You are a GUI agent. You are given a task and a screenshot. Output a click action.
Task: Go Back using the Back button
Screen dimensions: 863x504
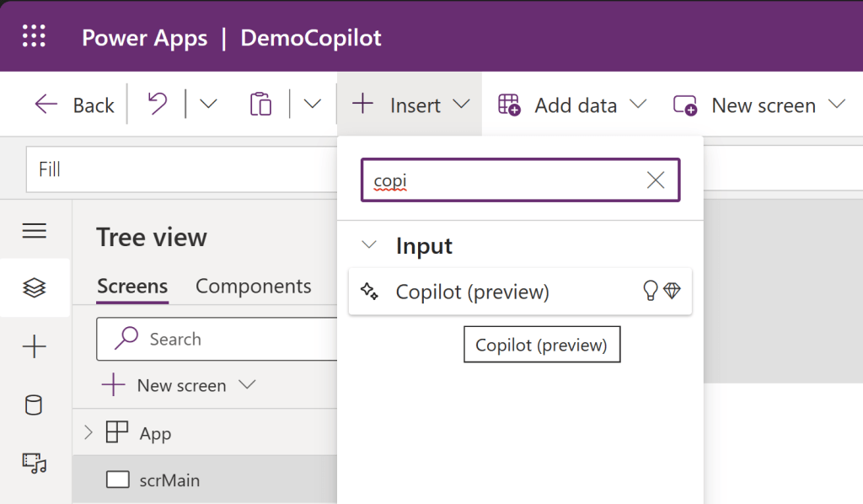coord(74,105)
